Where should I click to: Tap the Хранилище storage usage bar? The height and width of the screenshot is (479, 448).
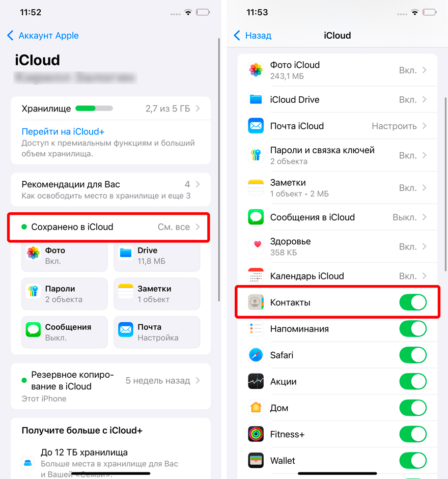click(94, 108)
